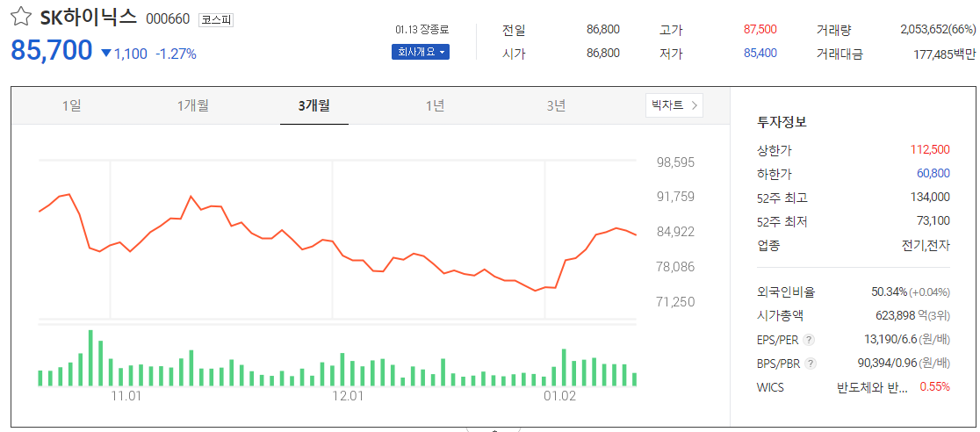Image resolution: width=980 pixels, height=432 pixels.
Task: Open the 회사개요 dropdown
Action: click(x=421, y=53)
